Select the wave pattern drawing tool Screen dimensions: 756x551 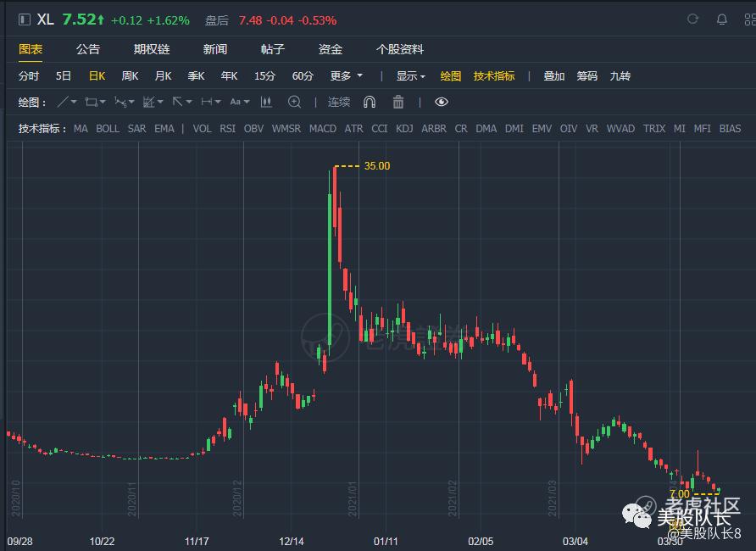[120, 103]
